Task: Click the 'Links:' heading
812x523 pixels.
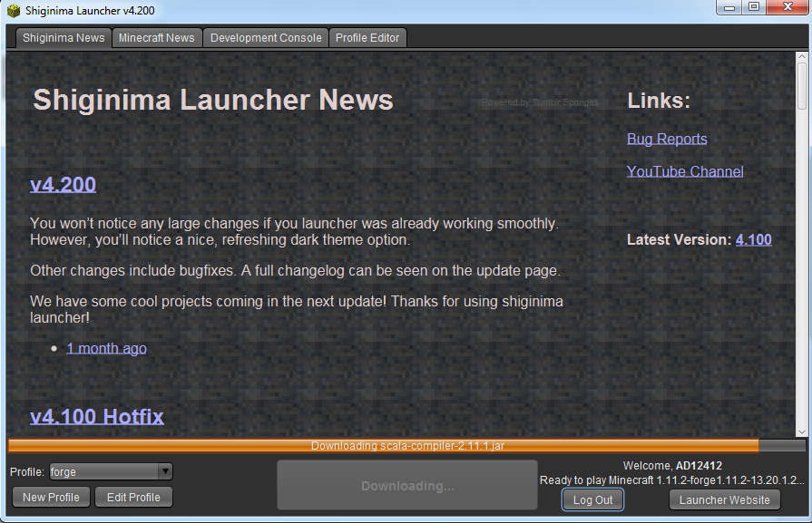Action: tap(659, 101)
